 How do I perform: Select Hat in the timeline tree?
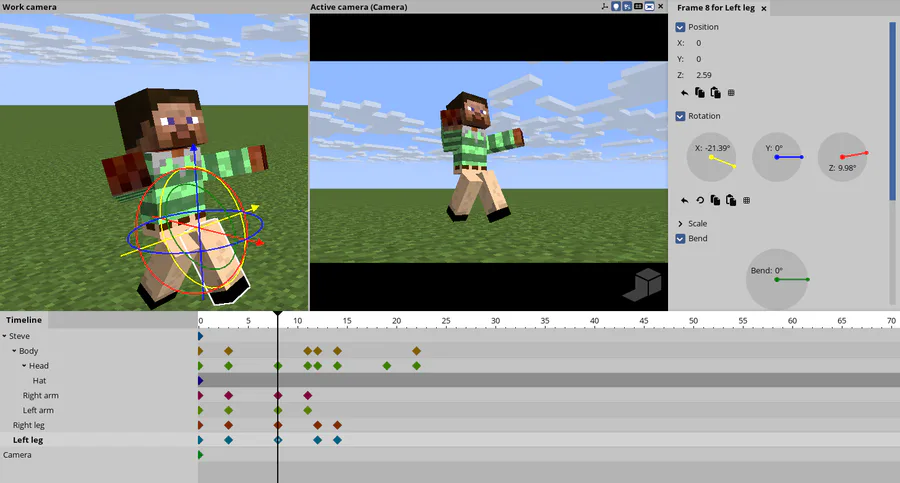tap(39, 381)
